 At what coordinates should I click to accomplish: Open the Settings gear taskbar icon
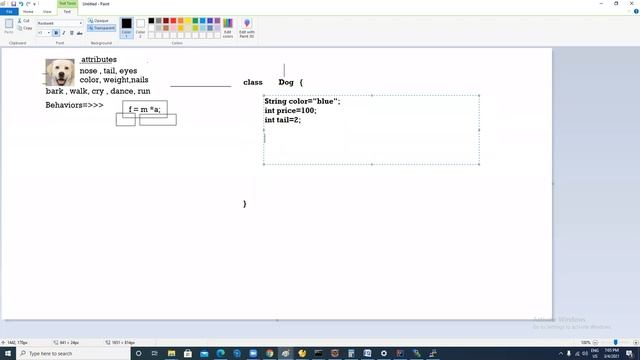tap(384, 353)
